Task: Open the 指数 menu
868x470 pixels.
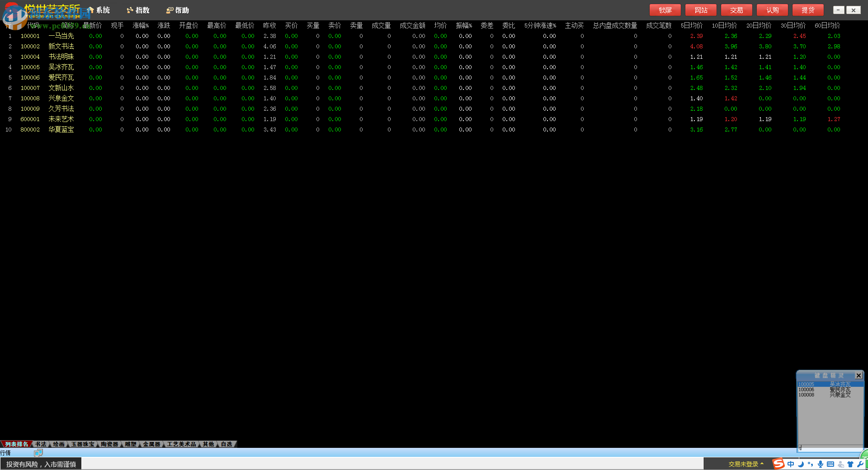Action: [138, 10]
